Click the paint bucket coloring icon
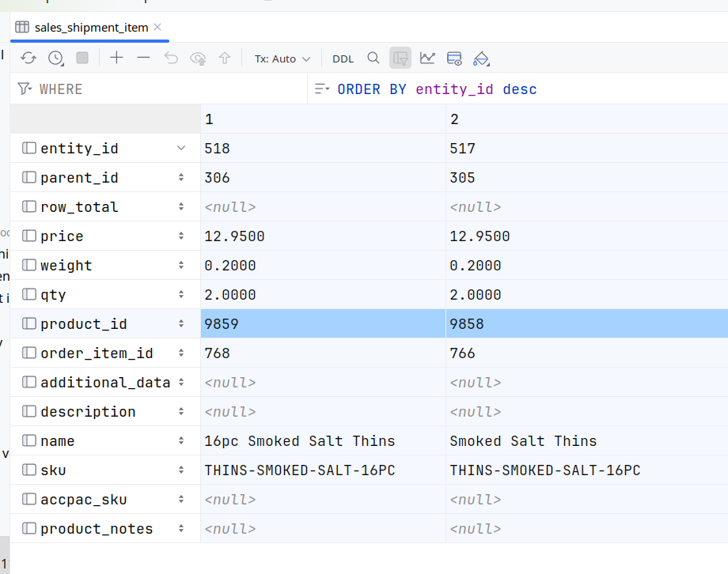Image resolution: width=728 pixels, height=574 pixels. [x=481, y=58]
